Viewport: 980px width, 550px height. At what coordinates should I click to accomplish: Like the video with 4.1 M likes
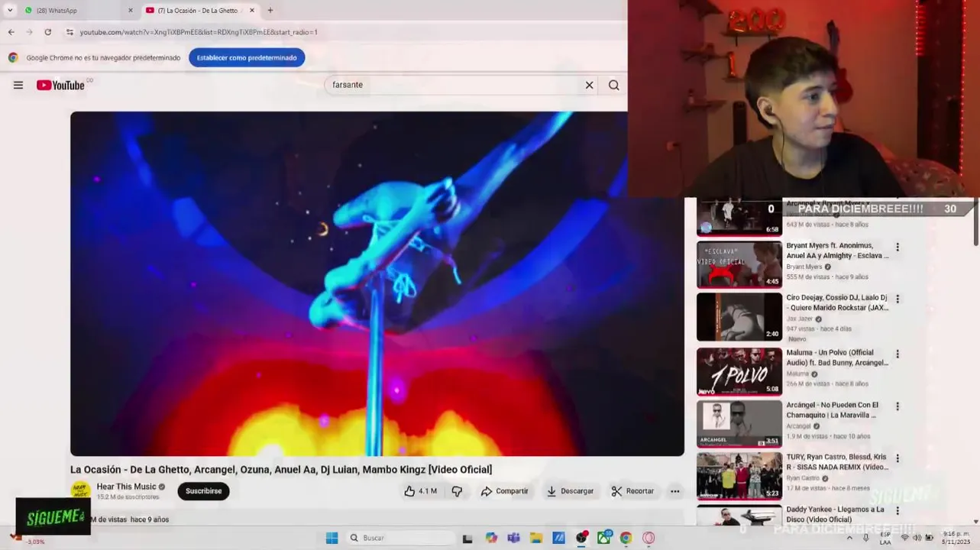(420, 491)
